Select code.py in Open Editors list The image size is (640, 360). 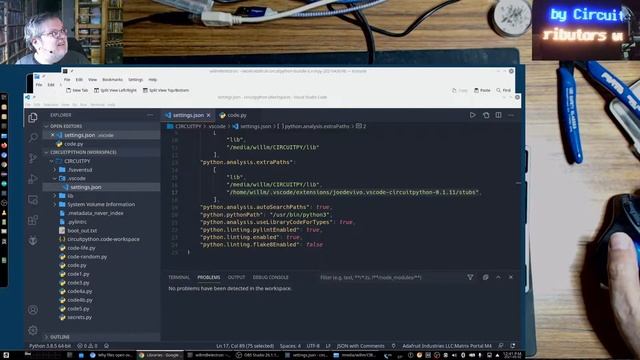click(x=73, y=144)
